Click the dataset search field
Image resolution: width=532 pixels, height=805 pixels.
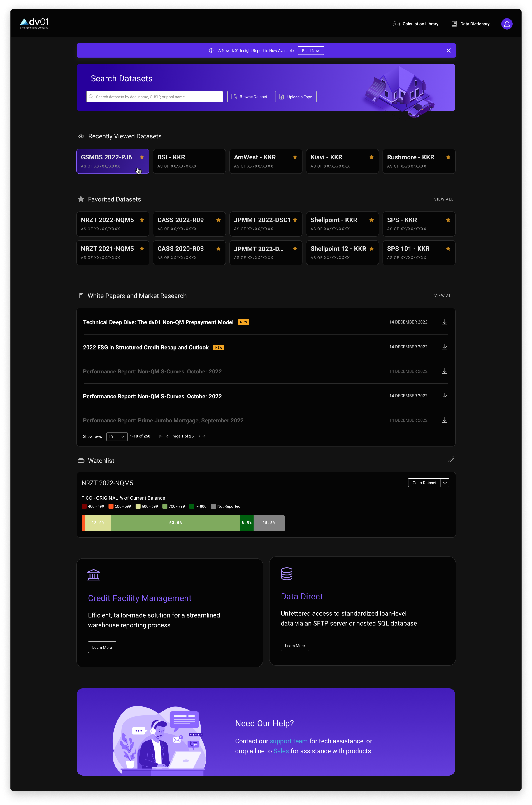154,97
